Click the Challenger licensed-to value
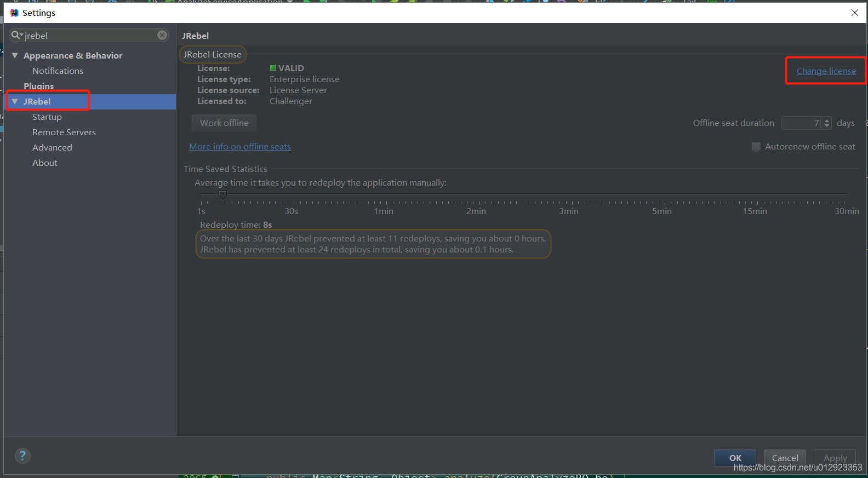 [291, 101]
